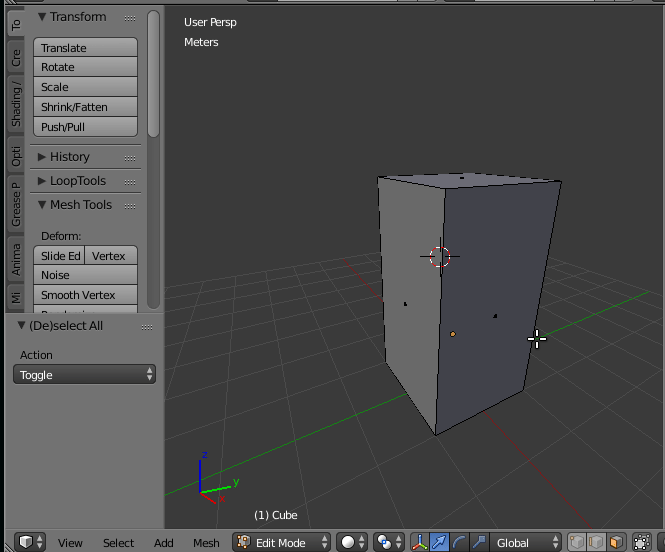
Task: Select the orange highlighted face dot
Action: [453, 334]
